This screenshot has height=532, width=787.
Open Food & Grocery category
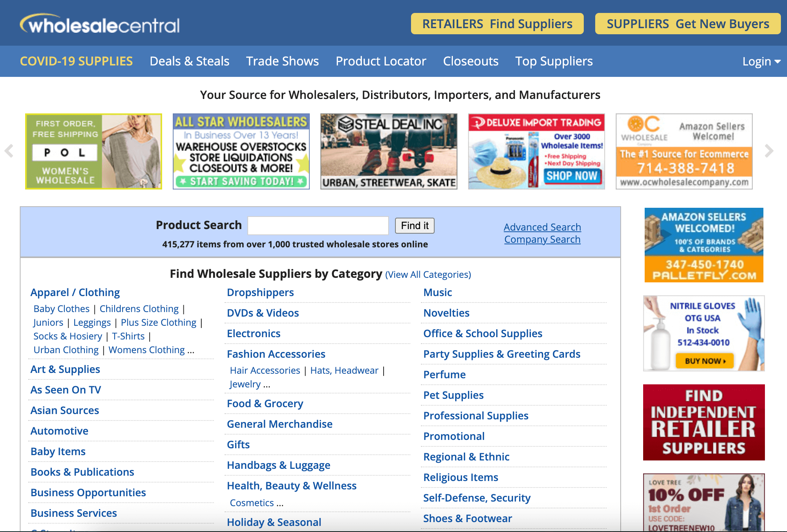tap(265, 403)
